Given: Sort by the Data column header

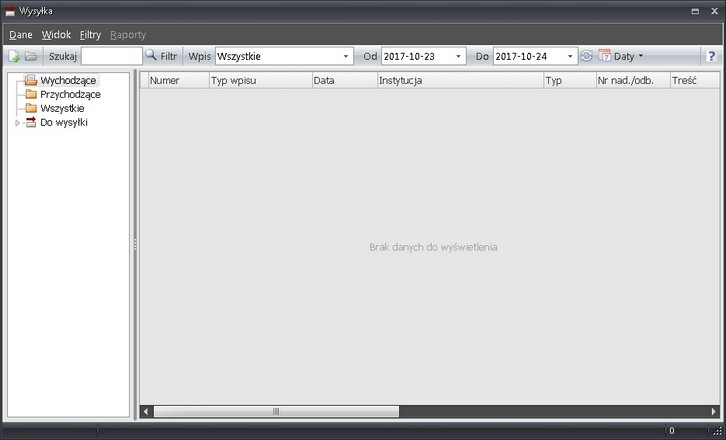Looking at the screenshot, I should pos(345,81).
